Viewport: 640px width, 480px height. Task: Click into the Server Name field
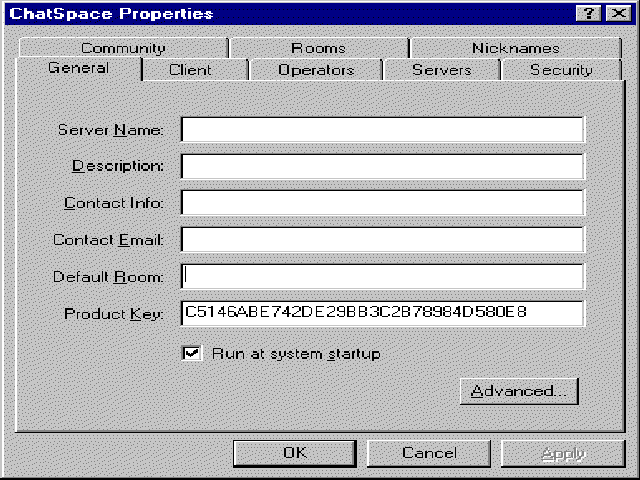click(382, 130)
